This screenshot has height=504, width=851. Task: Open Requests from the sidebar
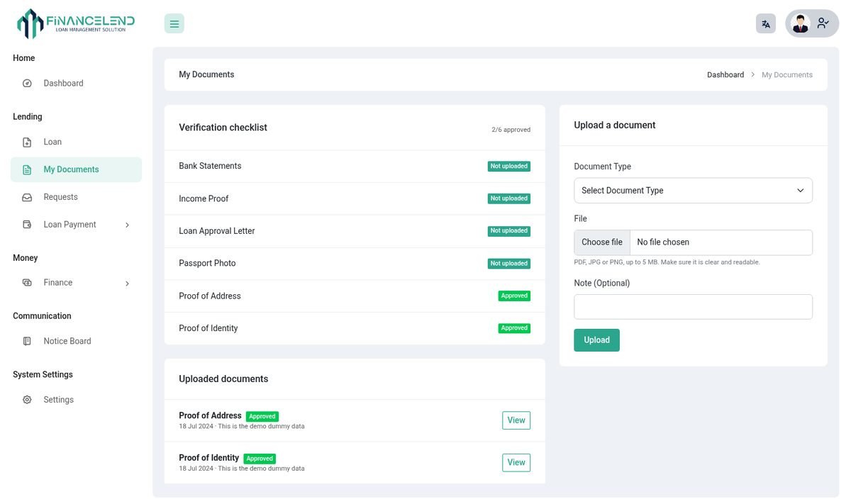76,197
